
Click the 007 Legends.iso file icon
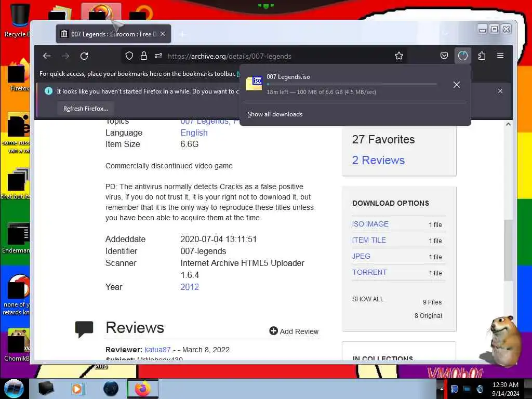tap(255, 84)
